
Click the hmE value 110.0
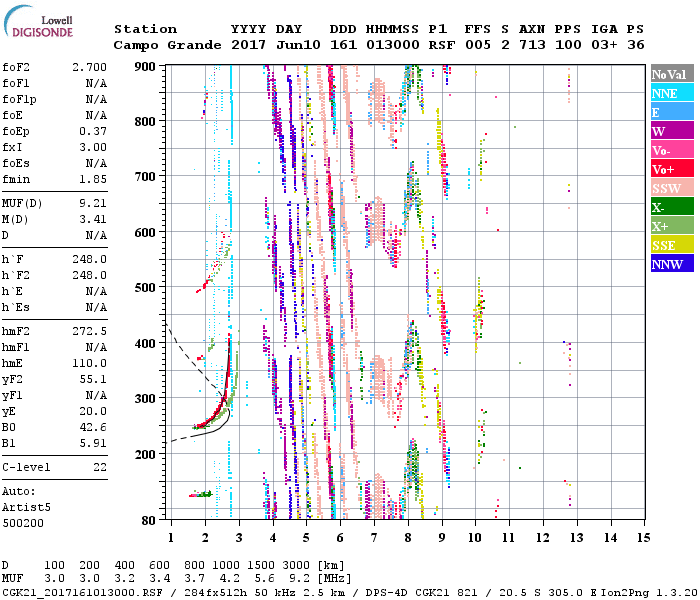click(x=90, y=363)
